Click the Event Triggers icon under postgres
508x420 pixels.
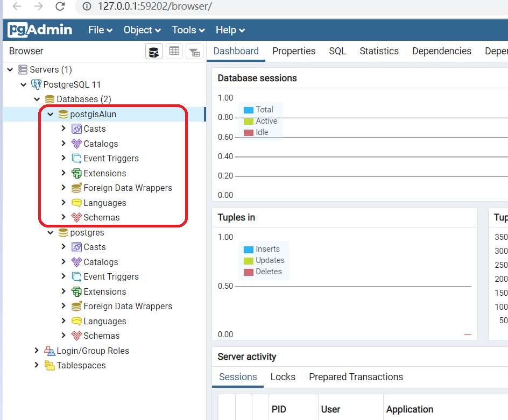pos(76,276)
